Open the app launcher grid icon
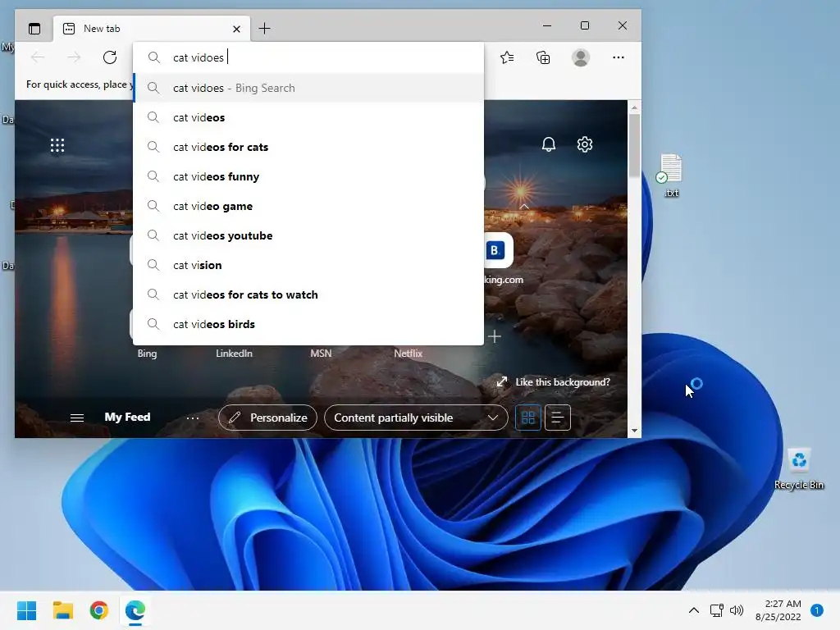 tap(57, 145)
